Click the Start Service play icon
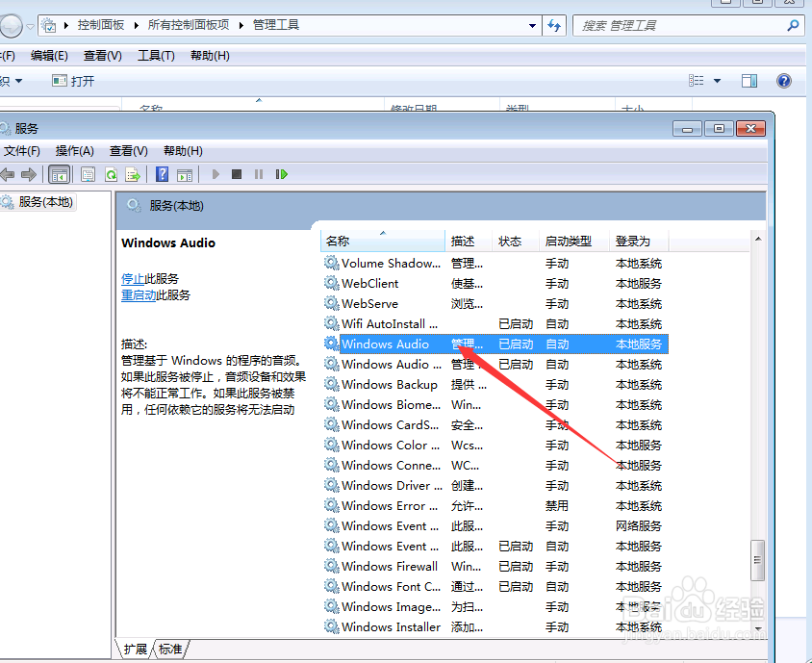 coord(216,174)
